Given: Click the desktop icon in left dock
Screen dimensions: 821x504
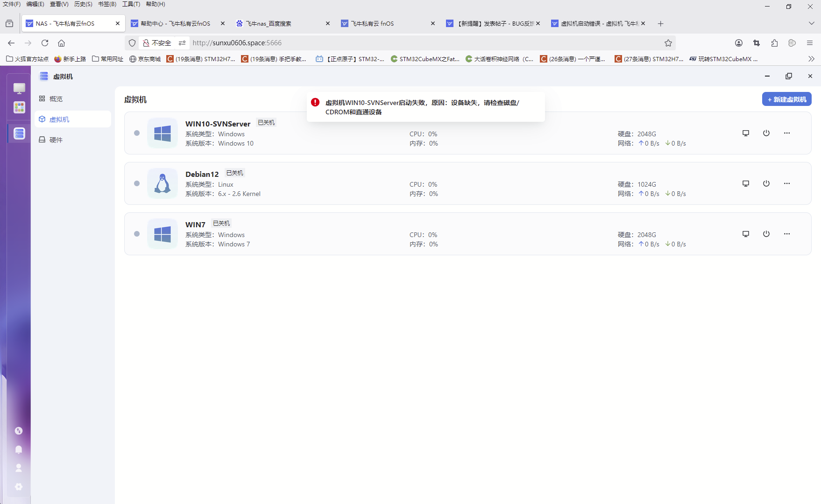Looking at the screenshot, I should 19,88.
